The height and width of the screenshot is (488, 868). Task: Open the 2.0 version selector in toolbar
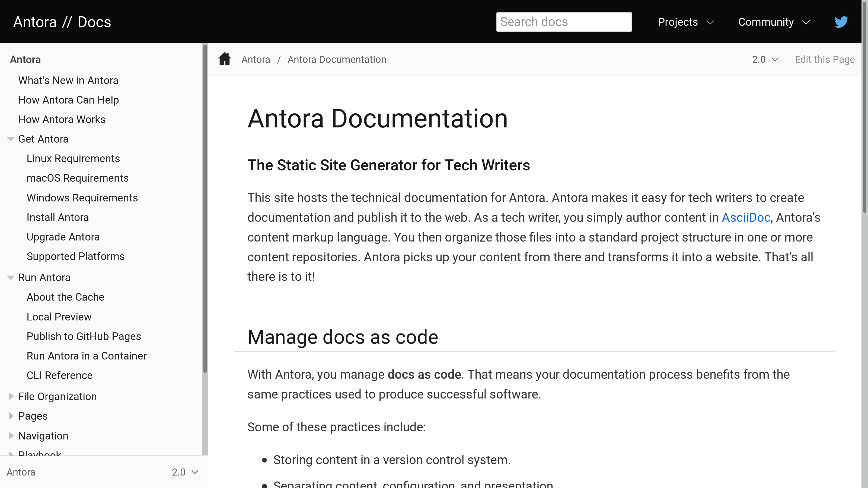[x=765, y=60]
